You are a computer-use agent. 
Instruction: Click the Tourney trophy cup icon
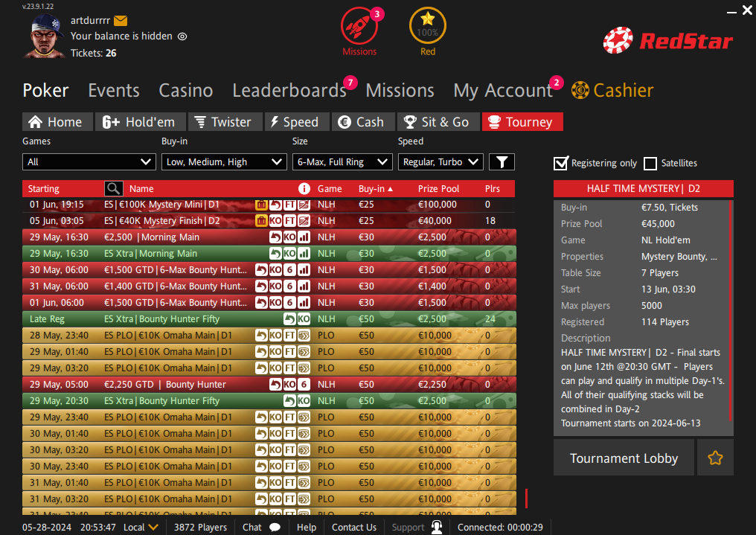(x=494, y=122)
